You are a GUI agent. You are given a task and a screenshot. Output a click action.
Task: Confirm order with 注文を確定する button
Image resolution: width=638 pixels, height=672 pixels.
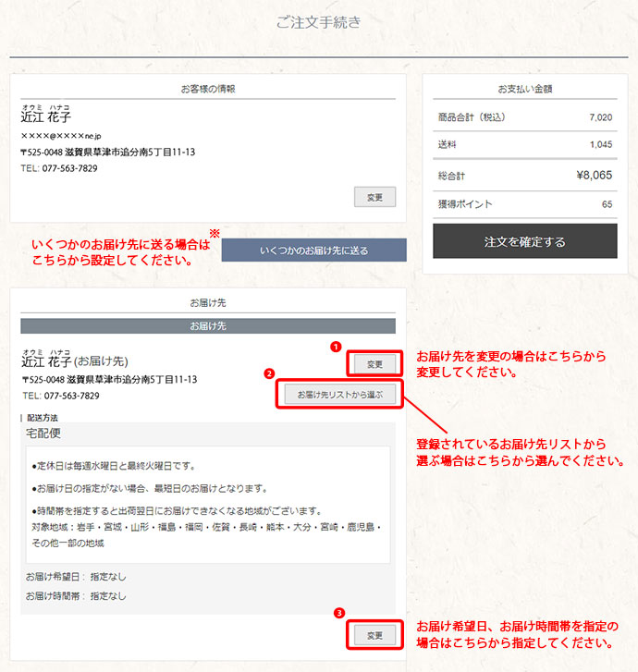pos(524,241)
